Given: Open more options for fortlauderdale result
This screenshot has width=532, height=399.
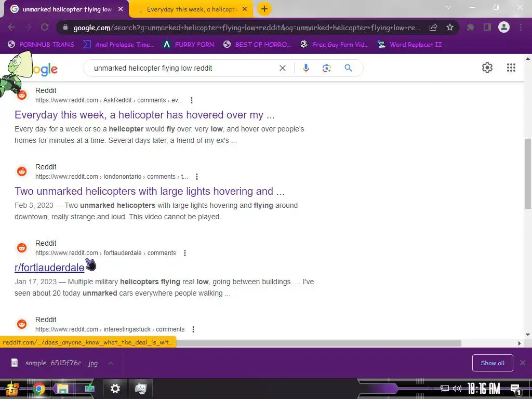Looking at the screenshot, I should click(x=185, y=253).
